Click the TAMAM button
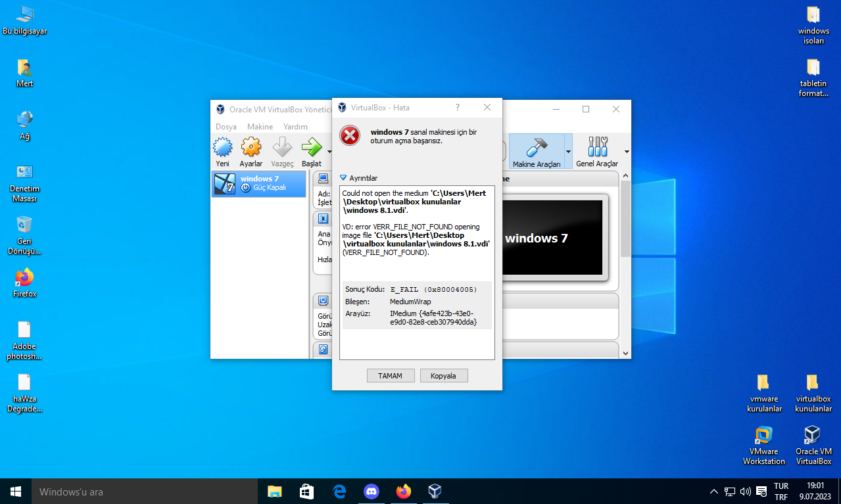Image resolution: width=841 pixels, height=504 pixels. coord(391,376)
